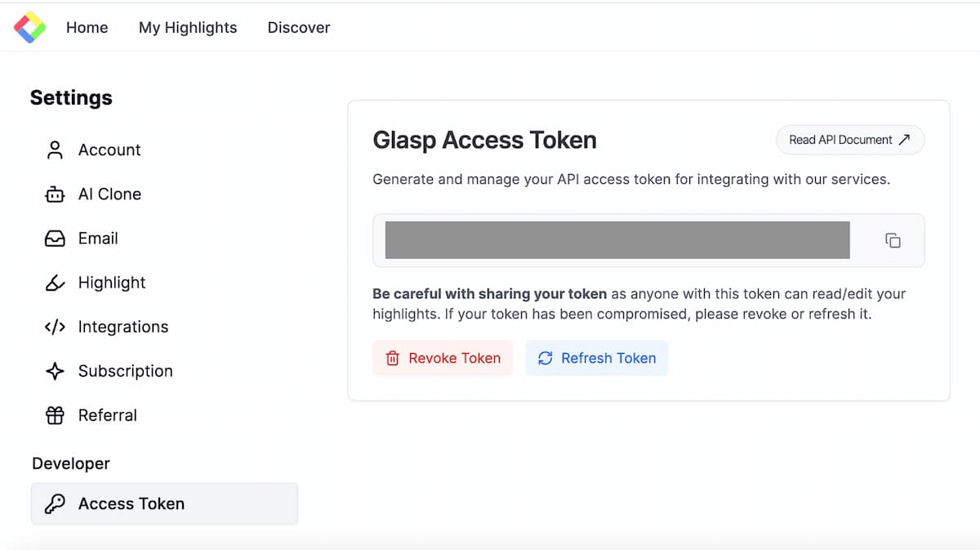Open the Read API Document link
The height and width of the screenshot is (550, 980).
click(x=850, y=140)
